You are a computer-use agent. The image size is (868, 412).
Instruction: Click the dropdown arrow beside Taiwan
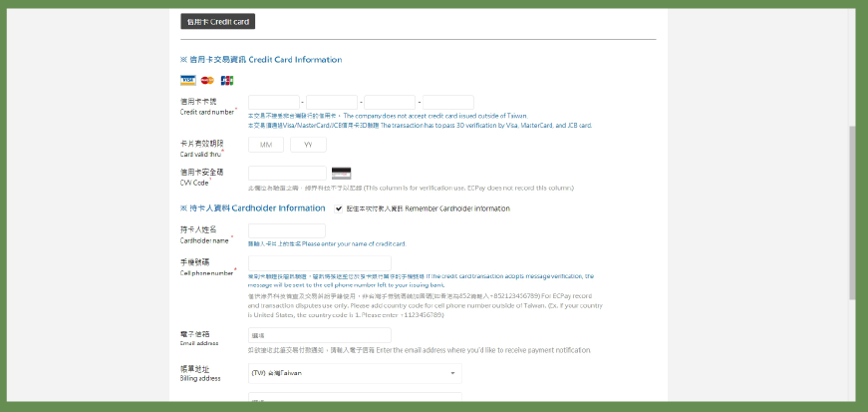point(454,373)
